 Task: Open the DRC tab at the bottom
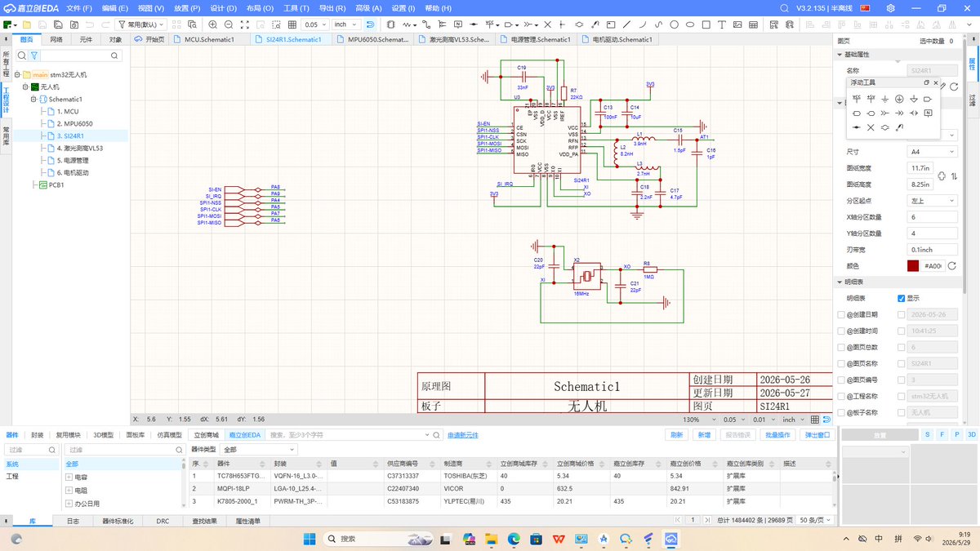click(x=163, y=520)
